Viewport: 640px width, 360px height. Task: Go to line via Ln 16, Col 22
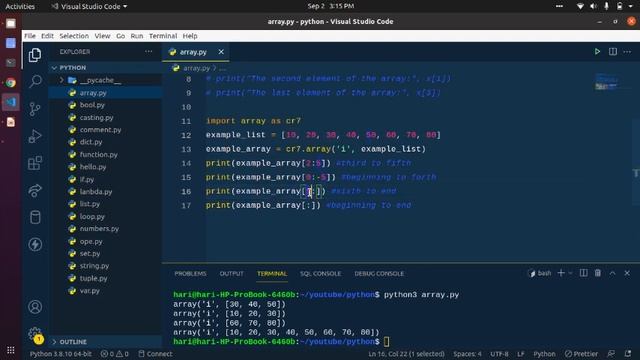click(406, 353)
